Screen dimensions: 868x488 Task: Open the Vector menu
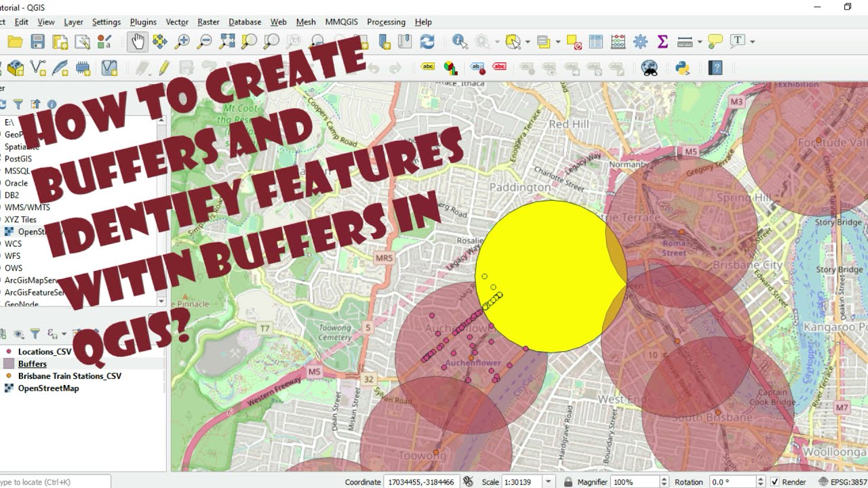[178, 22]
